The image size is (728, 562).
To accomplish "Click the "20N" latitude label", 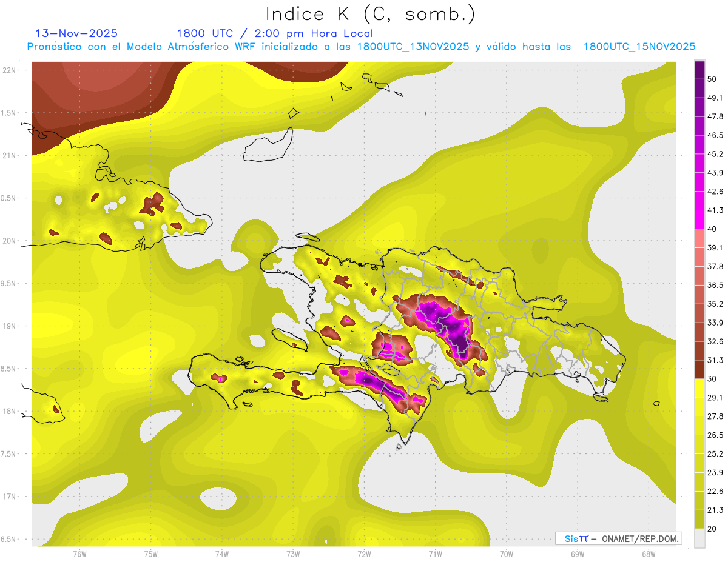I will [9, 241].
